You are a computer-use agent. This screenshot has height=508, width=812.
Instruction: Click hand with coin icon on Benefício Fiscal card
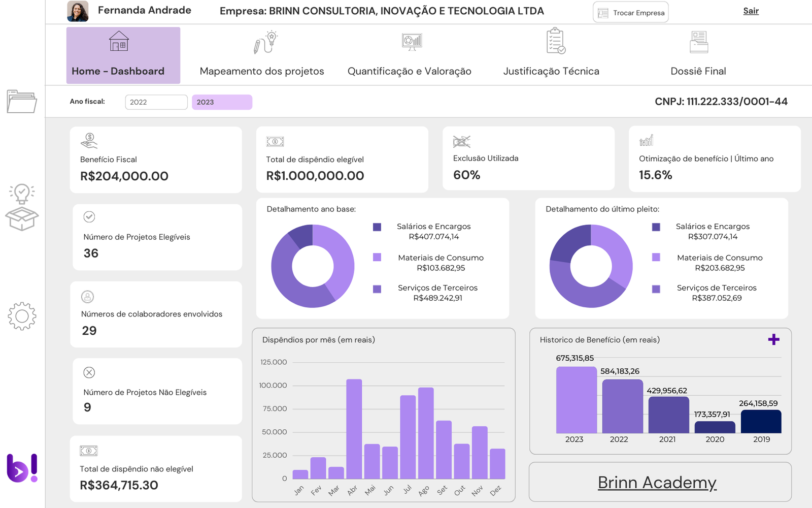pyautogui.click(x=89, y=140)
